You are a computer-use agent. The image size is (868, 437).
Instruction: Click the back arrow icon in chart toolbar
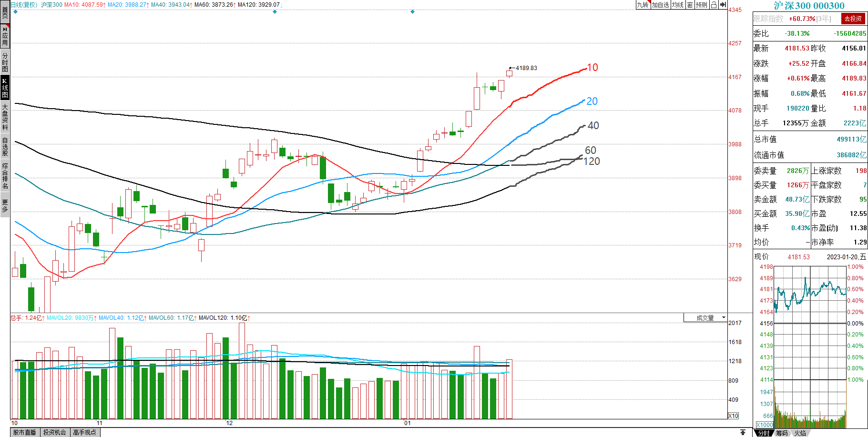pos(723,5)
